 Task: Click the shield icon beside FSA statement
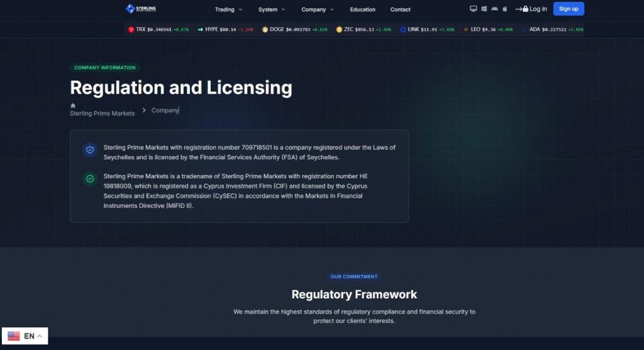point(90,150)
